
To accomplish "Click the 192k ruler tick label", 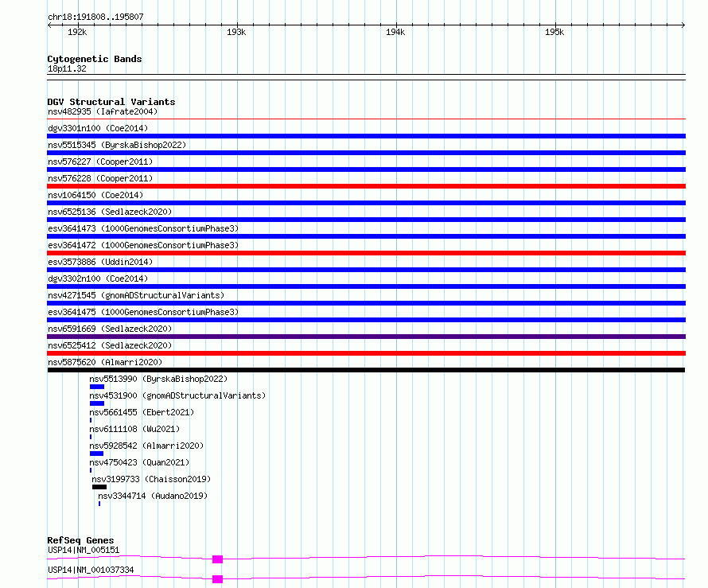I will (77, 32).
